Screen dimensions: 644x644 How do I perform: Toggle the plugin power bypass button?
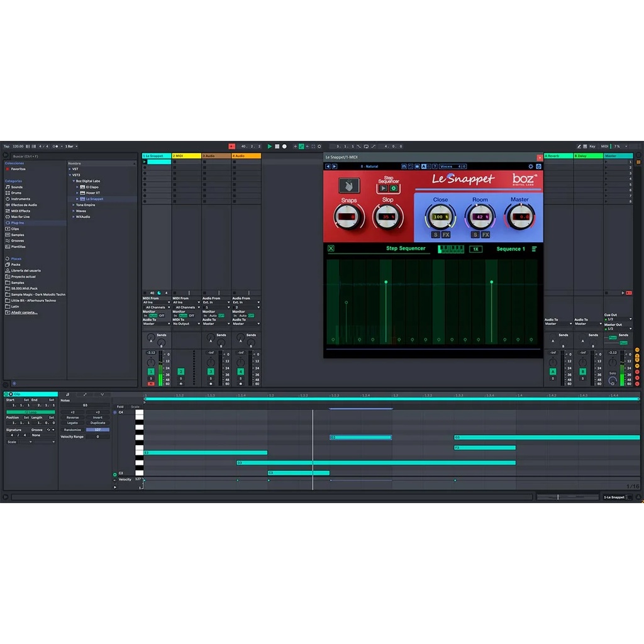tap(538, 167)
